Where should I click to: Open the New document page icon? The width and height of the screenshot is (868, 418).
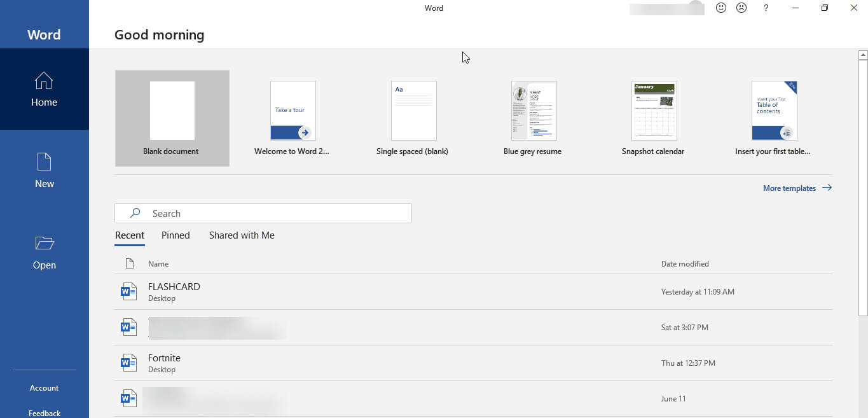point(45,162)
